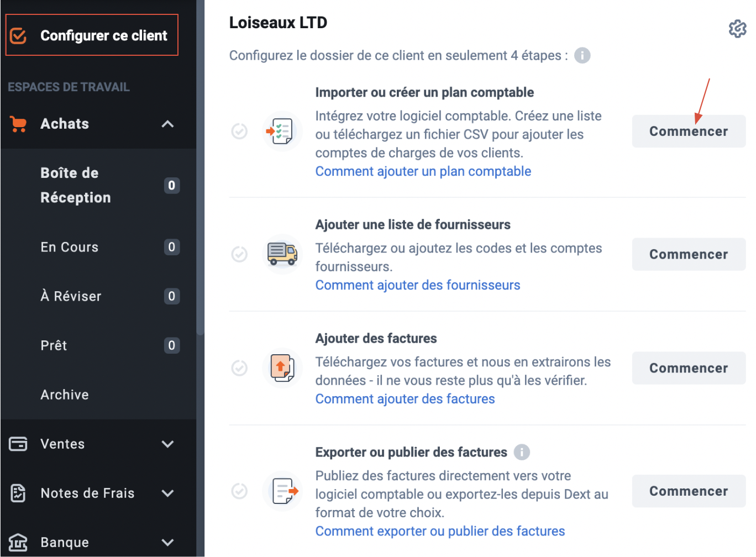Expand the Ventes section chevron

(x=167, y=444)
